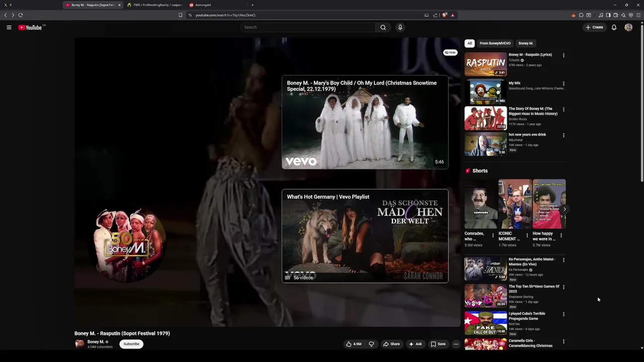Go back in browser history
The height and width of the screenshot is (362, 644).
tap(6, 15)
